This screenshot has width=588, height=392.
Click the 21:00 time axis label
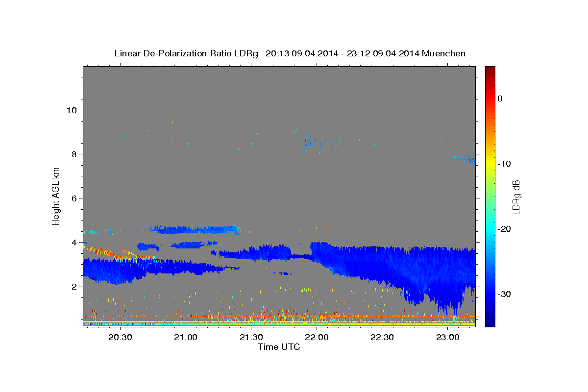pyautogui.click(x=186, y=337)
